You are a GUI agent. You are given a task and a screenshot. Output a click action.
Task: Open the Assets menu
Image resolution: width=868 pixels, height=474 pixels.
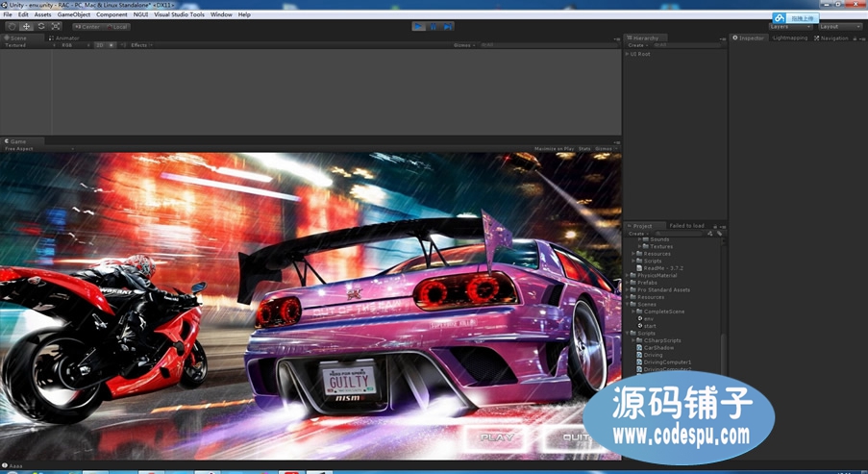(x=42, y=14)
